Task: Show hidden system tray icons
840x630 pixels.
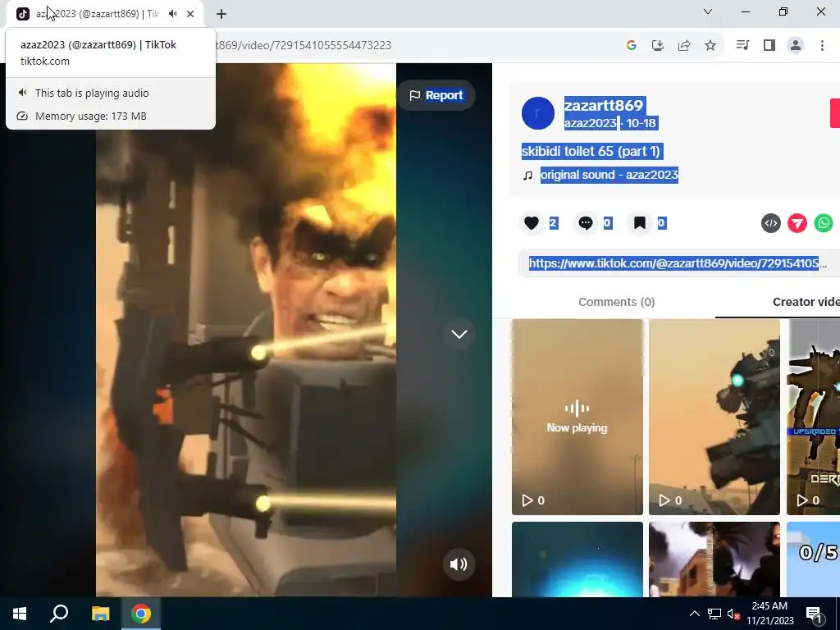Action: [694, 614]
